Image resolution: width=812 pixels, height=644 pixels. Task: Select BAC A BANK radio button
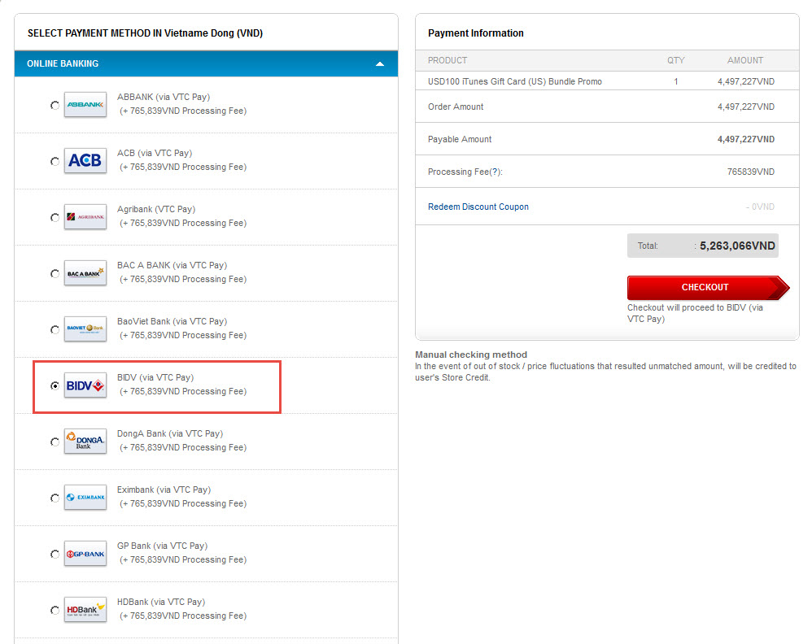tap(55, 273)
